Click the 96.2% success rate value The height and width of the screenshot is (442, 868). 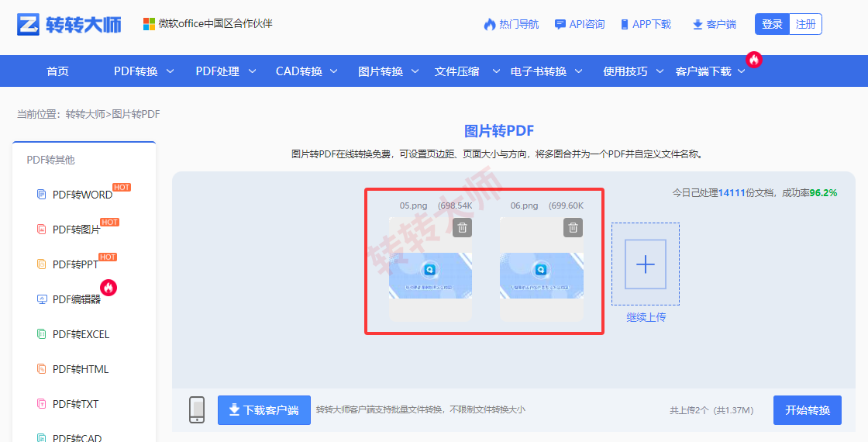pos(823,193)
